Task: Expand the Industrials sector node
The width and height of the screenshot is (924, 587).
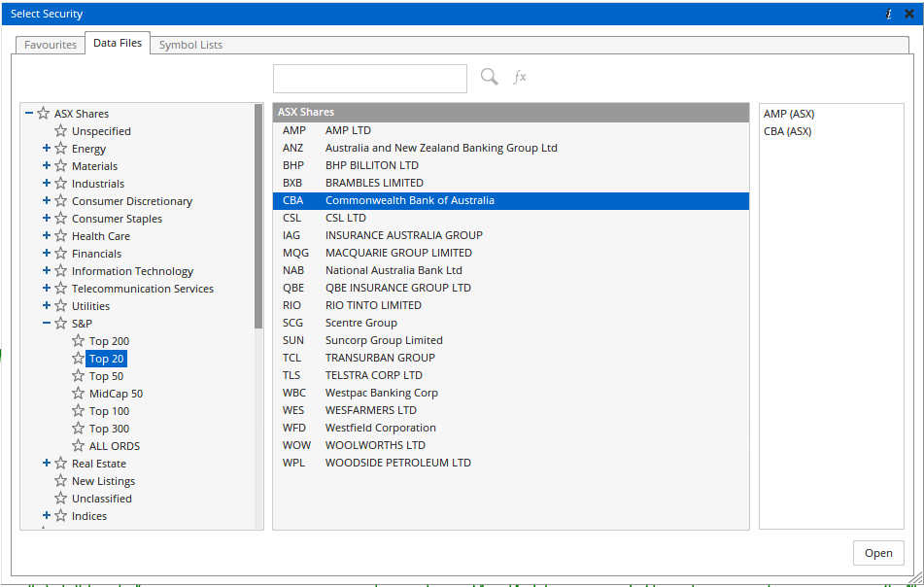Action: pyautogui.click(x=47, y=183)
